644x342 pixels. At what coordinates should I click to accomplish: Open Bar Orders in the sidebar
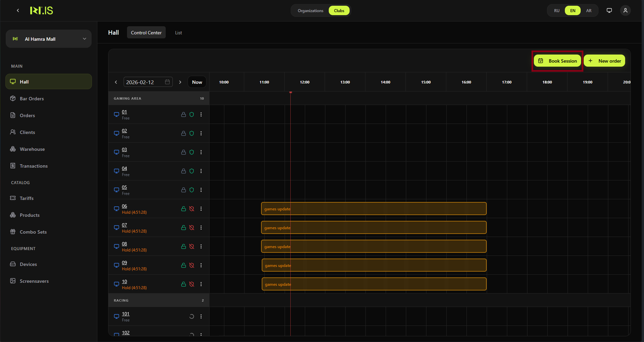[32, 99]
